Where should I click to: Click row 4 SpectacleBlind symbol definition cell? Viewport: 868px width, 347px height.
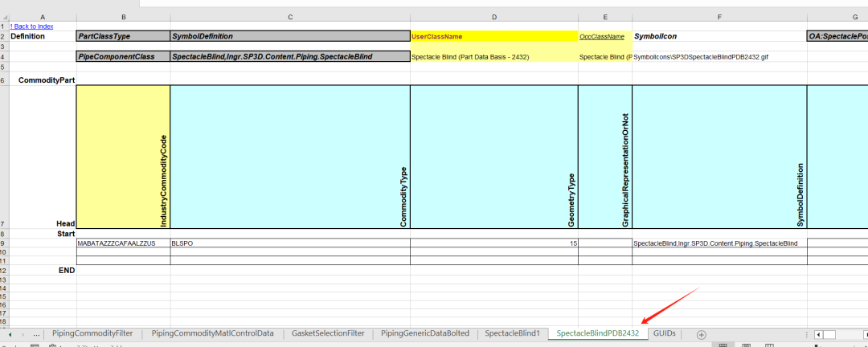pyautogui.click(x=290, y=56)
